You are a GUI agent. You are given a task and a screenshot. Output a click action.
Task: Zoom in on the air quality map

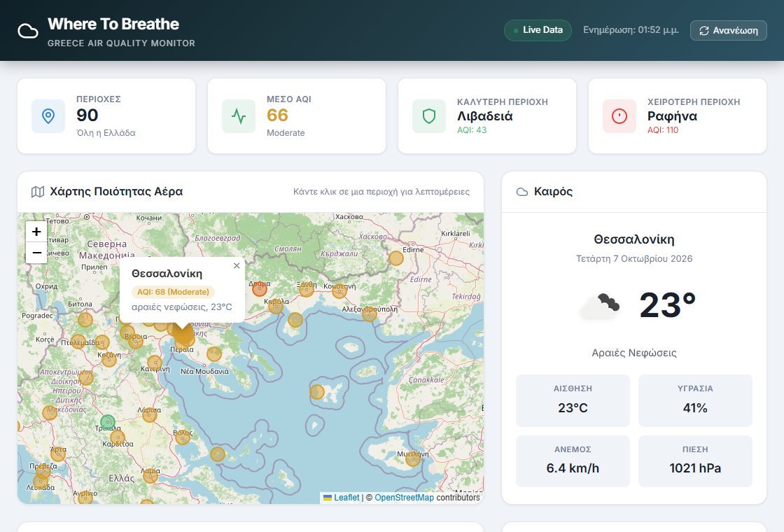(36, 232)
